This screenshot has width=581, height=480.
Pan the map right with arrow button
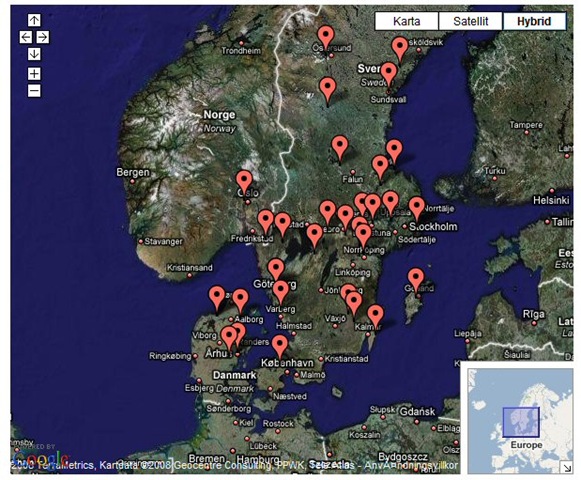click(x=43, y=37)
